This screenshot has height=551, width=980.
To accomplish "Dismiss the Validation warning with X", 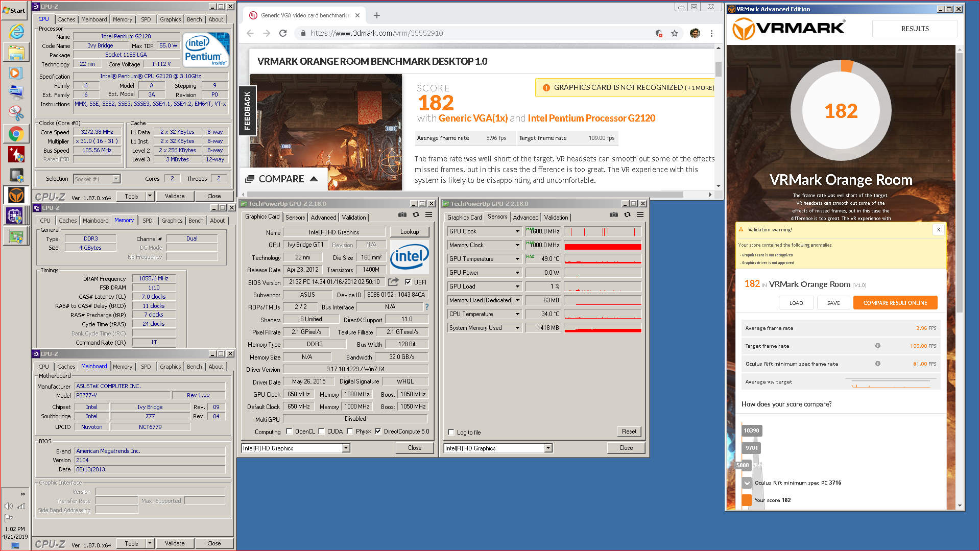I will tap(938, 230).
